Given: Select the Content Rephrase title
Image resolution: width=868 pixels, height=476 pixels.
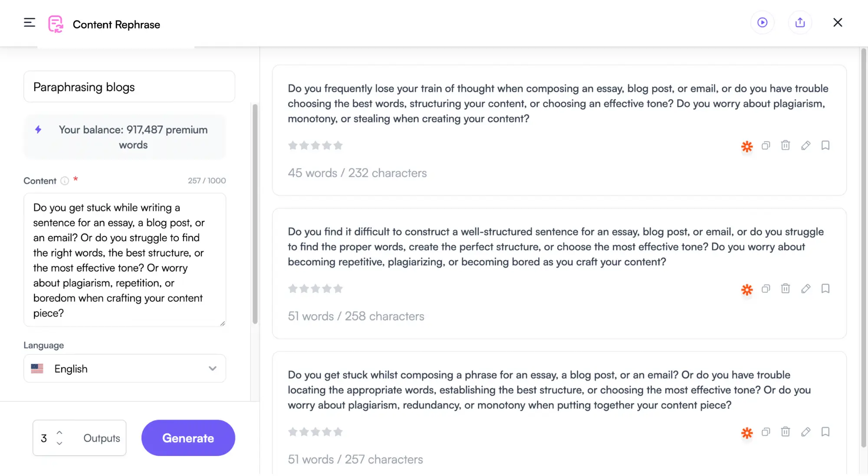Looking at the screenshot, I should 116,25.
